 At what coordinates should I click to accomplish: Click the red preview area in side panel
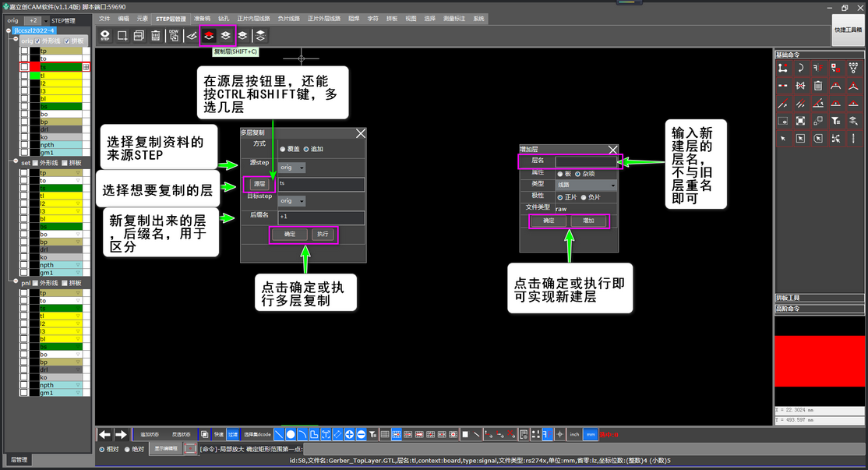[819, 361]
